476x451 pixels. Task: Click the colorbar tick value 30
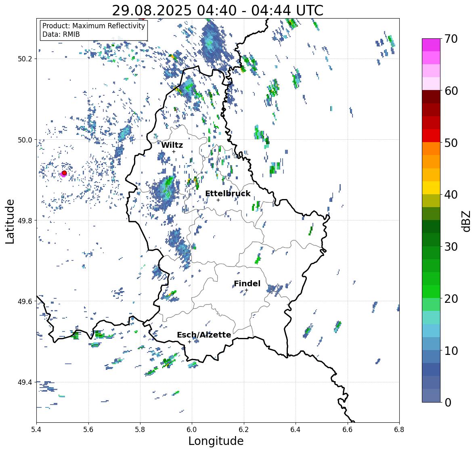pos(451,246)
